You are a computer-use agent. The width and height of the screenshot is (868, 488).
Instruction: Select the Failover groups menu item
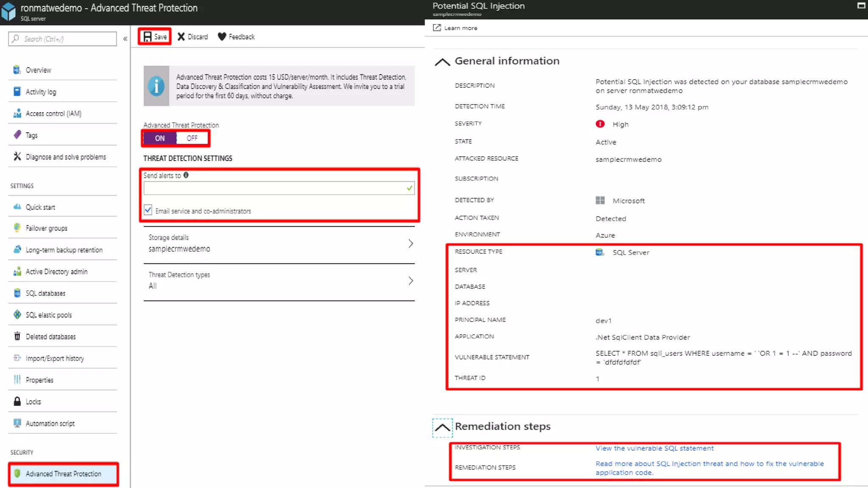click(x=63, y=228)
